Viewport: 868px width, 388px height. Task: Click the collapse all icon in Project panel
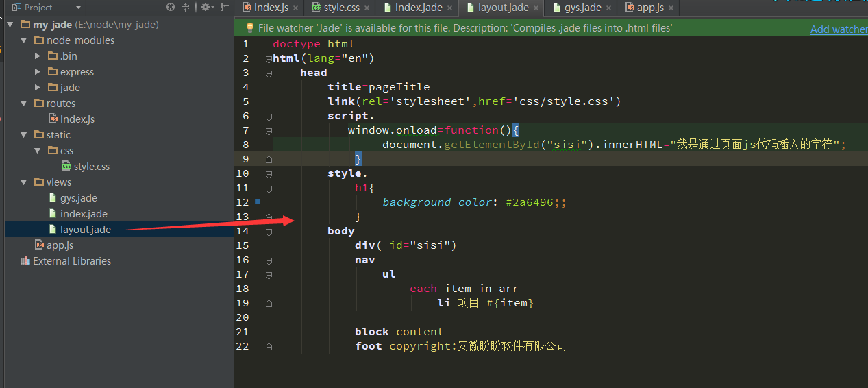(x=185, y=8)
